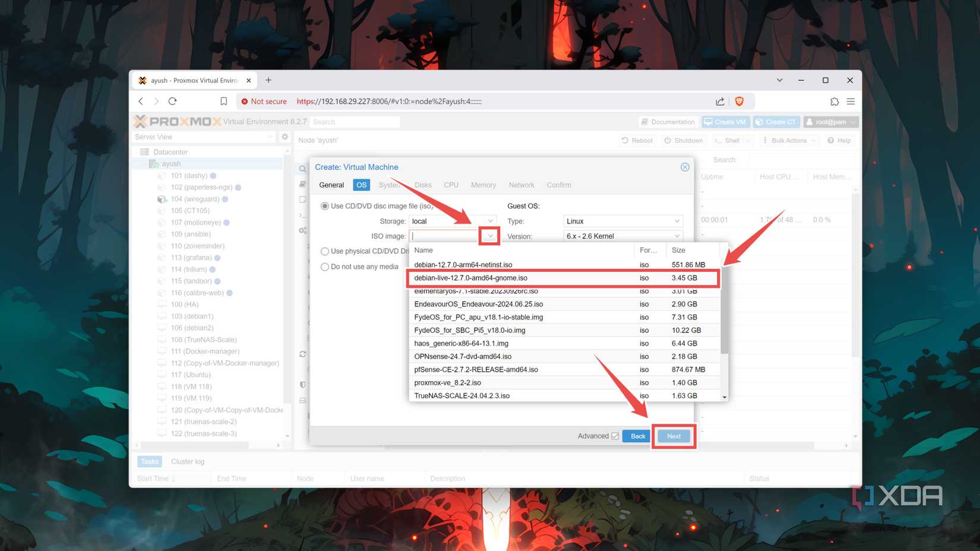Switch to the CPU tab
Screen dimensions: 980x551
click(451, 185)
